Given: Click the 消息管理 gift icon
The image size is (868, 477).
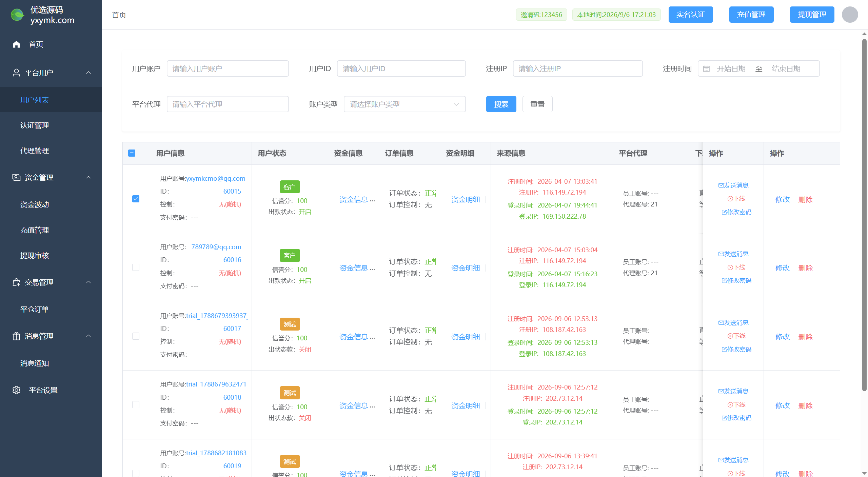Looking at the screenshot, I should (16, 336).
